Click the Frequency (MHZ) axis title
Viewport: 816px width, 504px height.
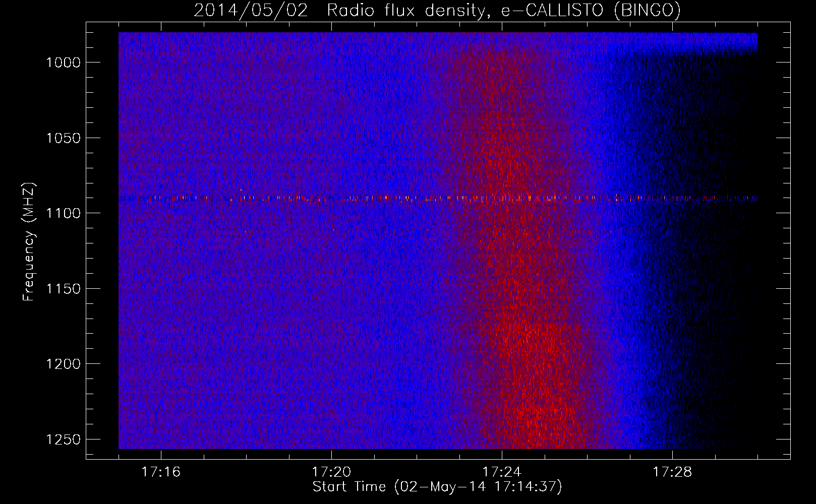tap(29, 242)
